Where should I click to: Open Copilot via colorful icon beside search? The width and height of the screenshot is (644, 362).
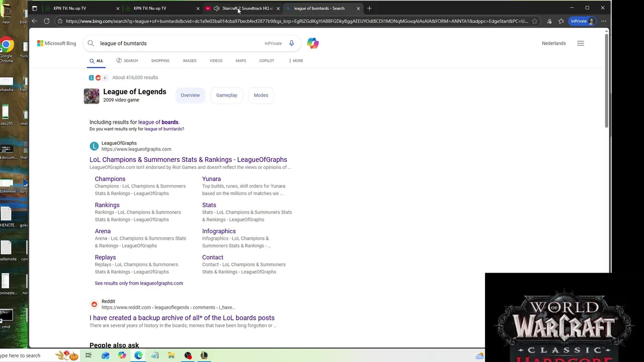(x=313, y=43)
